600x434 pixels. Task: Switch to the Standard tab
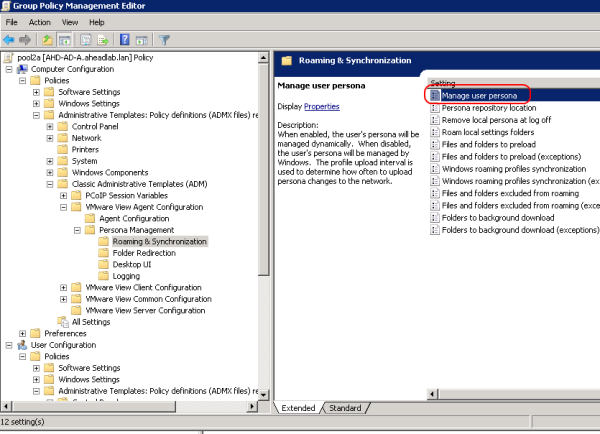click(x=345, y=408)
